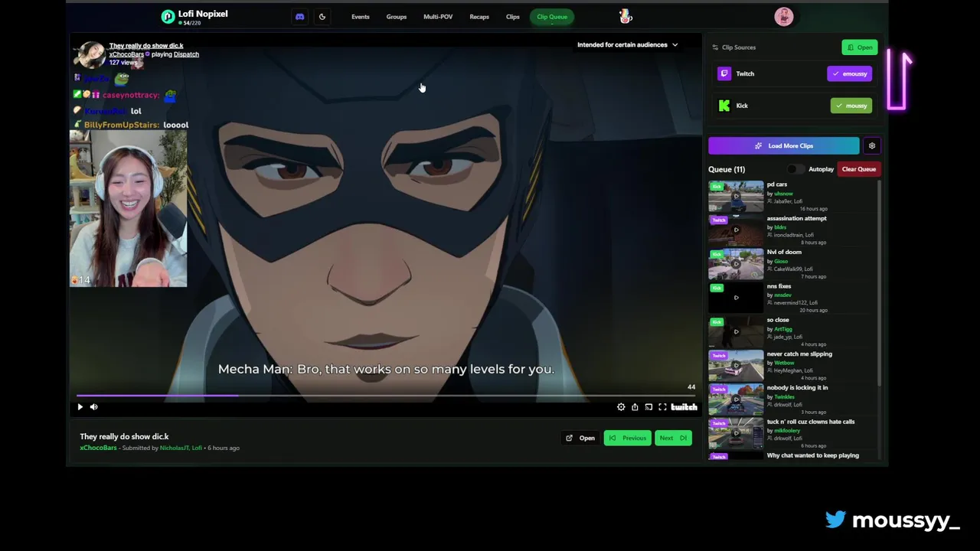Expand Intended for certain audiences dropdown
The width and height of the screenshot is (980, 551).
tap(627, 44)
